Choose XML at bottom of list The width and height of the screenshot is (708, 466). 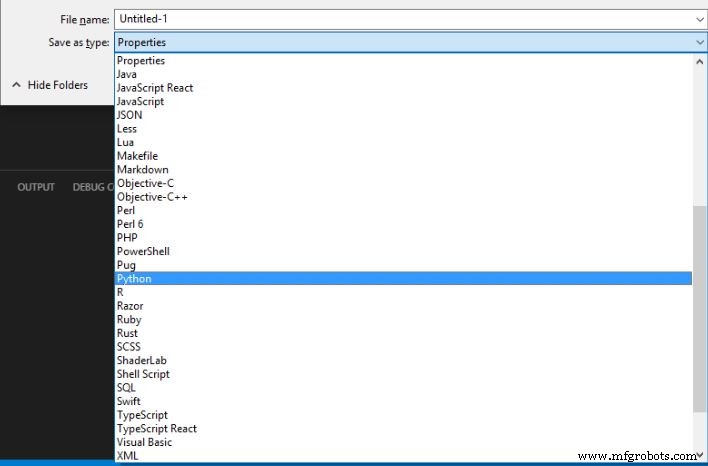[127, 456]
